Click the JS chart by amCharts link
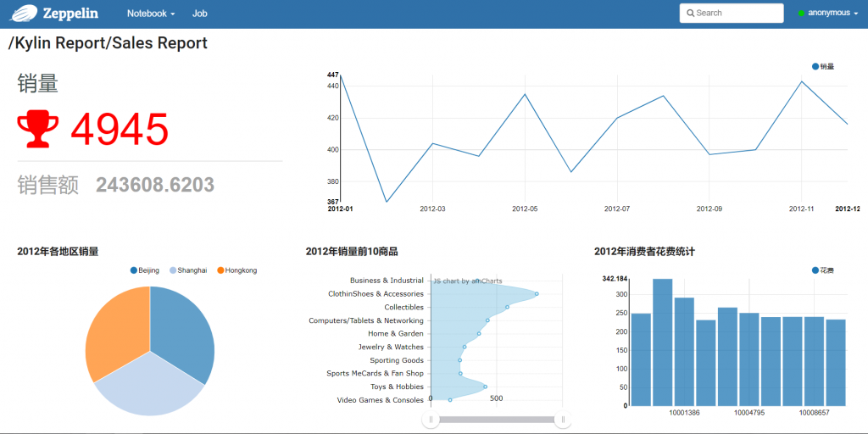The height and width of the screenshot is (434, 868). point(468,281)
